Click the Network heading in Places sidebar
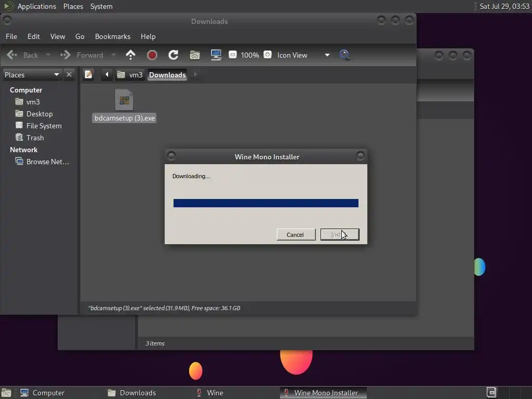This screenshot has width=532, height=399. (23, 150)
